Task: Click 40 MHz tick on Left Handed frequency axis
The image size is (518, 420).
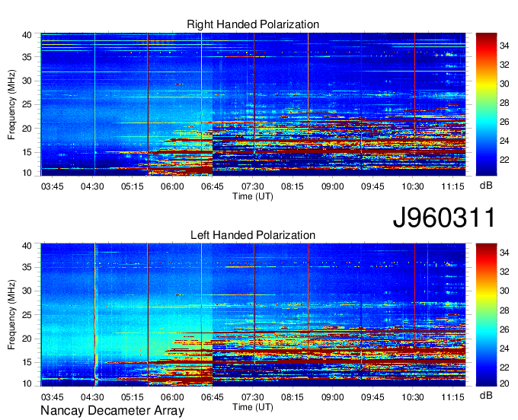Action: click(27, 246)
